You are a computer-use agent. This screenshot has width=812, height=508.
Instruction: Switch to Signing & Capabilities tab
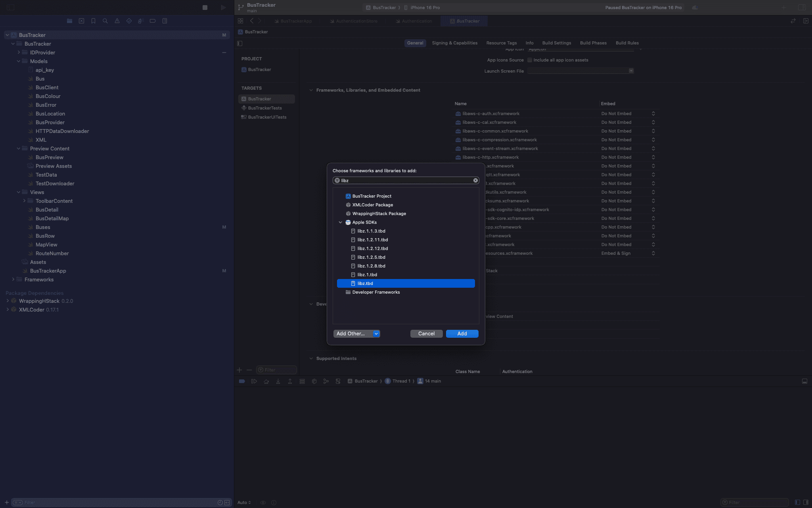click(x=454, y=43)
